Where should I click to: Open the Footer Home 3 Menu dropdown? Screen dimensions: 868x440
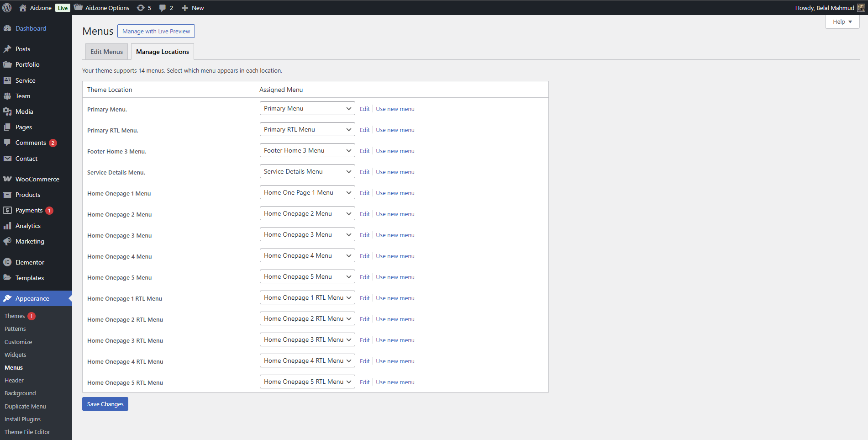click(x=307, y=151)
